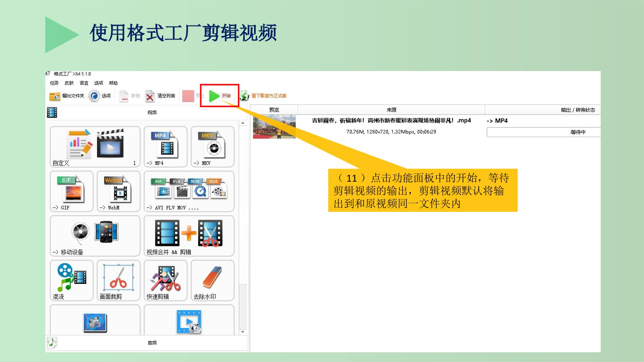Select the -> MKV conversion tile

(x=212, y=147)
